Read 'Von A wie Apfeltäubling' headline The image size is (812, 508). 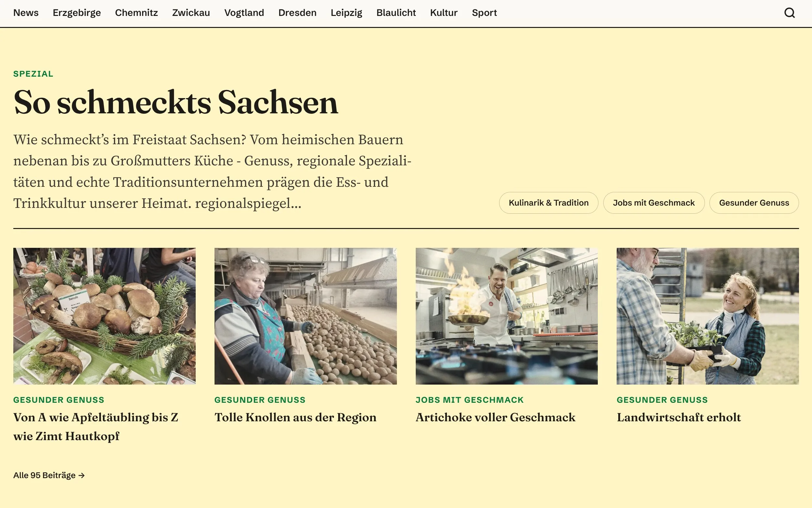pos(96,427)
